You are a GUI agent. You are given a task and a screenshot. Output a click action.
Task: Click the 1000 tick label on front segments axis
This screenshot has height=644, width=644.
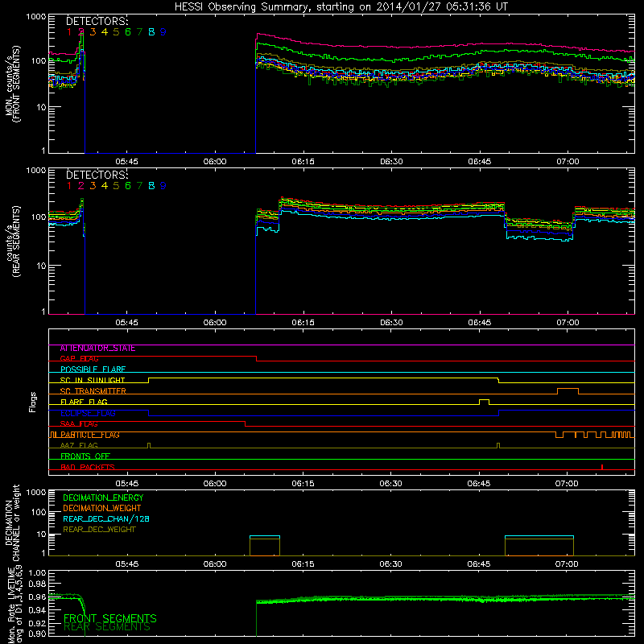[36, 17]
